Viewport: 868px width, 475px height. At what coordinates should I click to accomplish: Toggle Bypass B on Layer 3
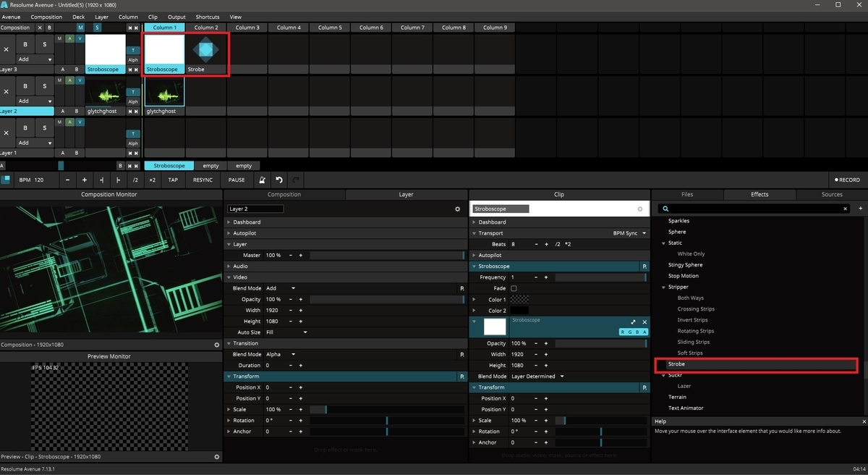pos(25,44)
